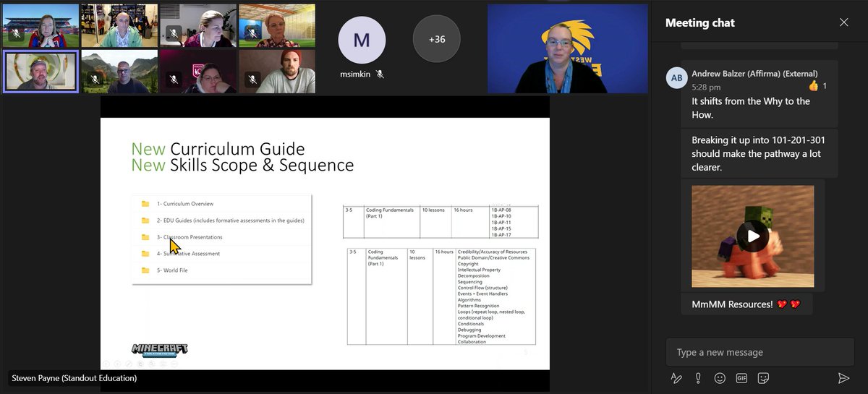868x394 pixels.
Task: Close the Meeting chat panel
Action: [843, 22]
